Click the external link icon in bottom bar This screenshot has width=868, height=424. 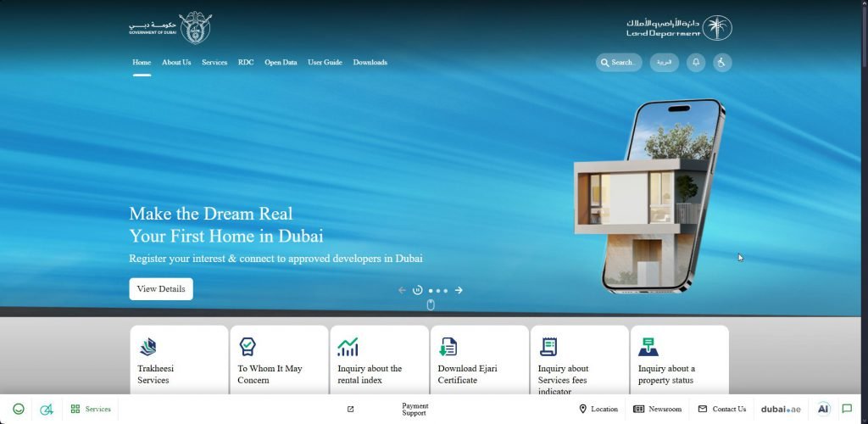tap(350, 409)
